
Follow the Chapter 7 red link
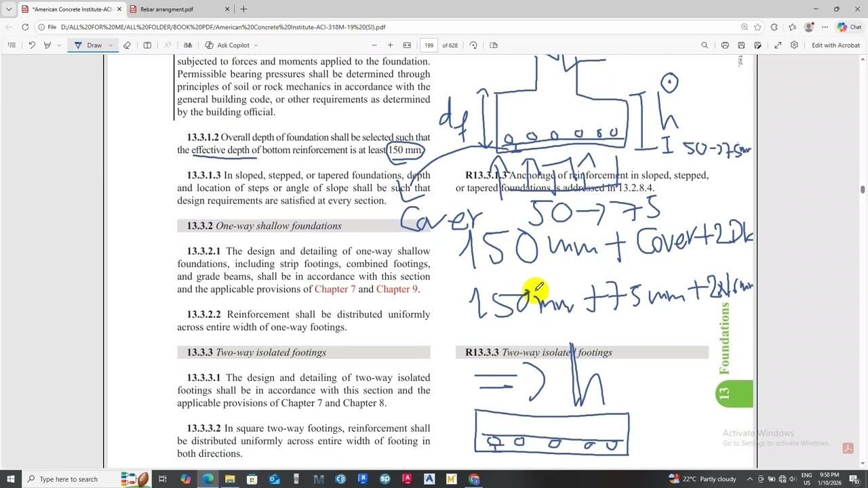click(x=335, y=289)
